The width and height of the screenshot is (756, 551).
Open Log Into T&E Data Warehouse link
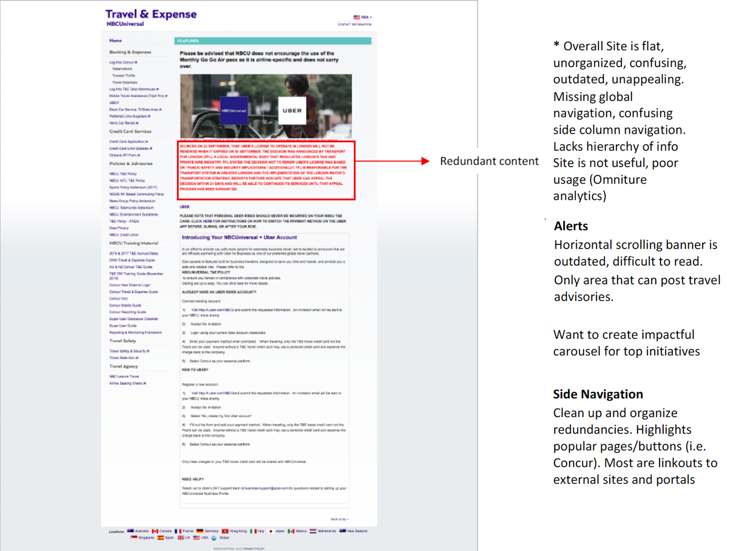pyautogui.click(x=134, y=89)
